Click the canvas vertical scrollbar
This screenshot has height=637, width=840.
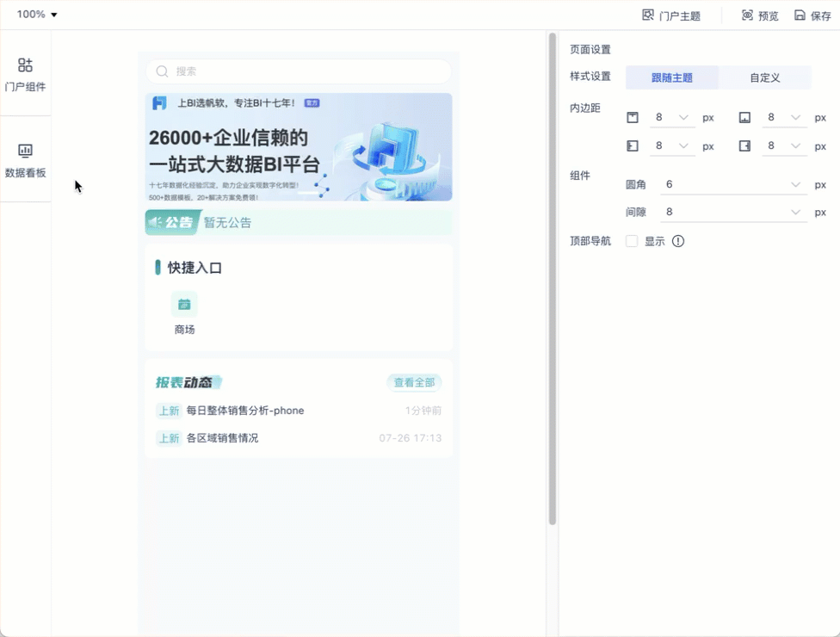pyautogui.click(x=553, y=279)
